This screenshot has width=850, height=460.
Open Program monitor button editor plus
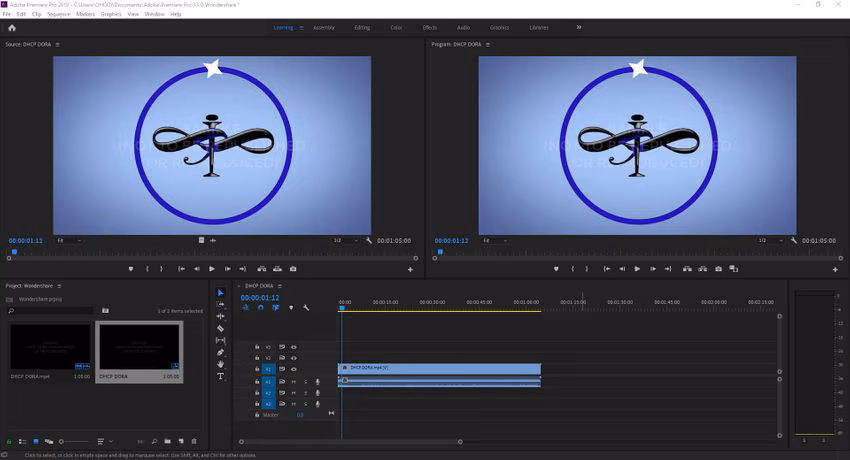point(835,269)
